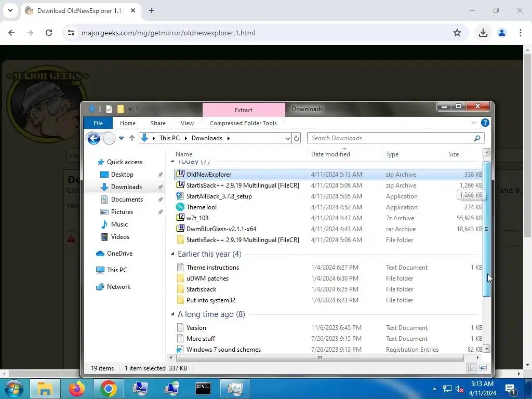Open the Customize Quick Access Toolbar dropdown
Image resolution: width=532 pixels, height=399 pixels.
pos(130,109)
